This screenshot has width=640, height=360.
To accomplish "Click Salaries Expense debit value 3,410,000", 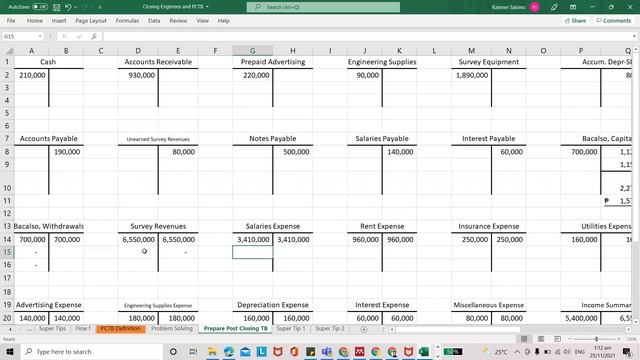I will coord(253,239).
